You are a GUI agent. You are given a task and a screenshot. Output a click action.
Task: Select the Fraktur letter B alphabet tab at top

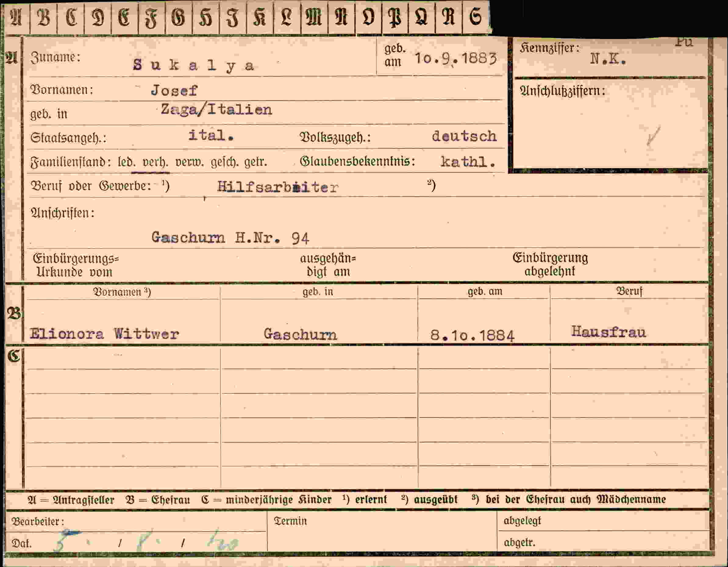44,17
